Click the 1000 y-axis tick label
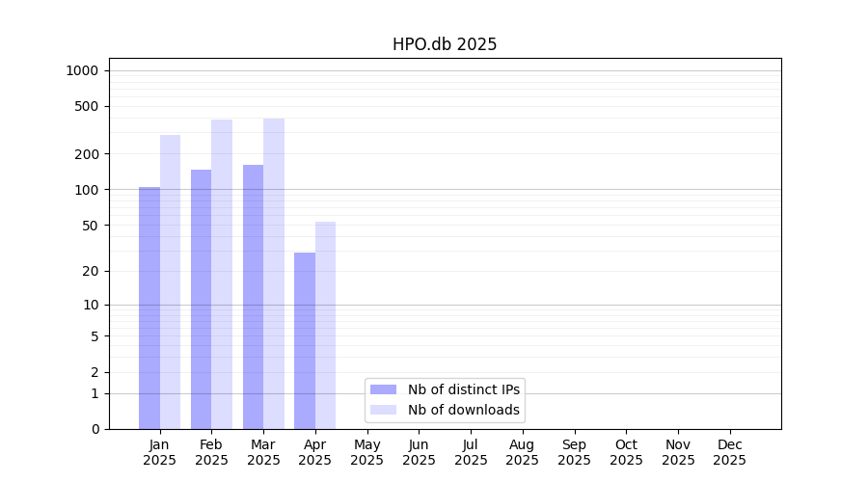 pos(82,70)
